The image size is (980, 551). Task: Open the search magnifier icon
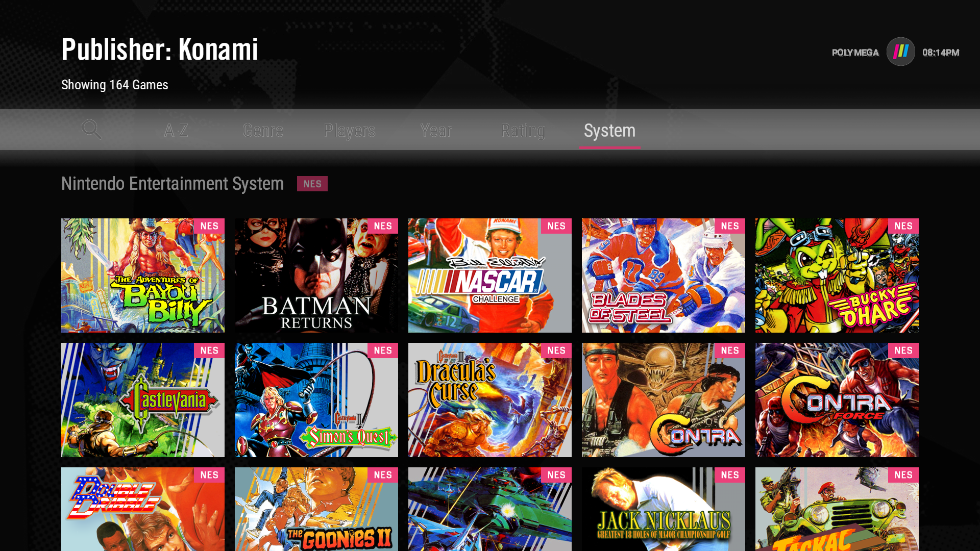pyautogui.click(x=91, y=130)
